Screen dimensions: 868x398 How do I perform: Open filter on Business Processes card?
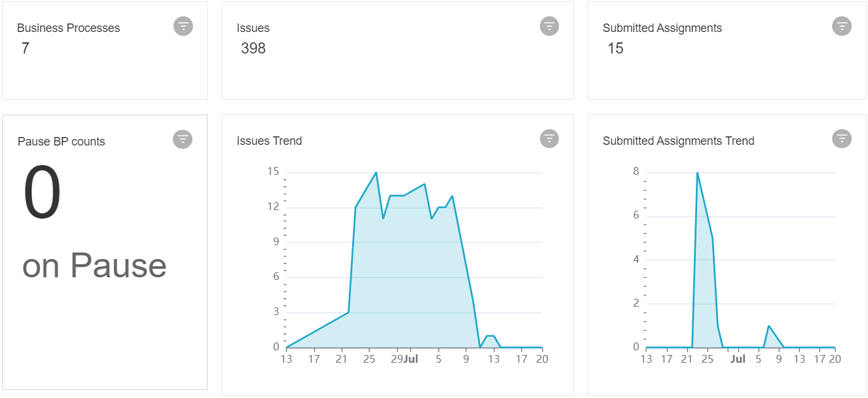pyautogui.click(x=183, y=26)
